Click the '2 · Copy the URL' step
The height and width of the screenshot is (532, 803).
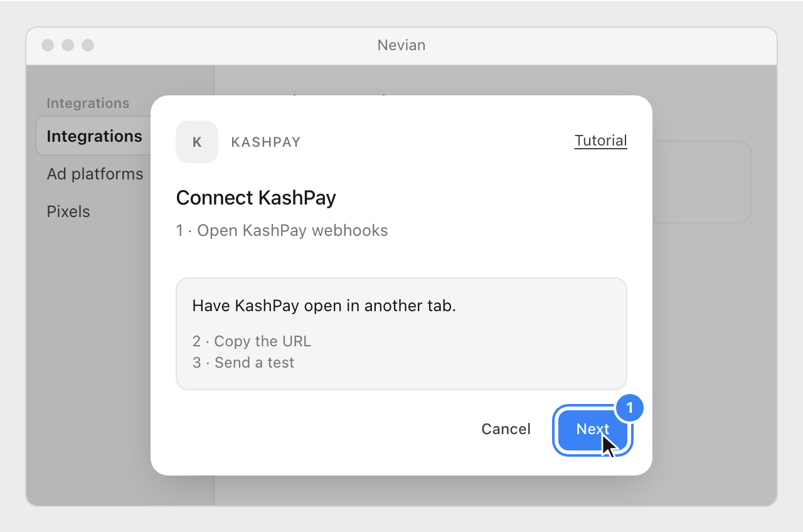[252, 341]
